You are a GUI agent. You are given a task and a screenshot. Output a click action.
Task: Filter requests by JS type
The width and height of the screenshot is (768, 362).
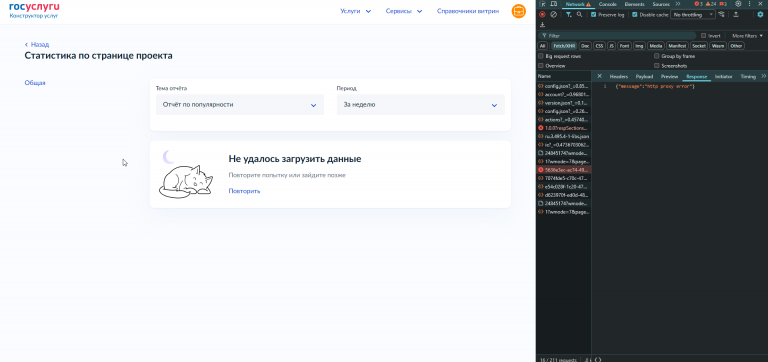tap(611, 46)
